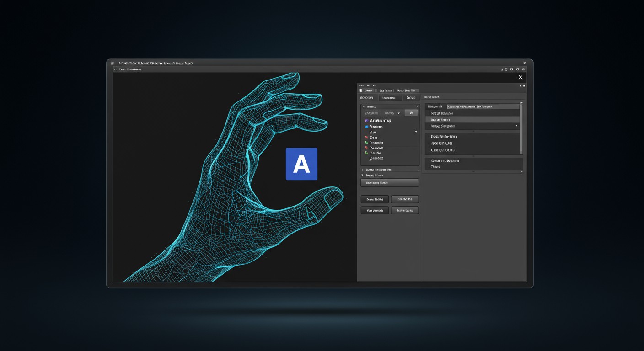Image resolution: width=644 pixels, height=351 pixels.
Task: Open the dropdown arrow in the right panel list
Action: point(516,126)
